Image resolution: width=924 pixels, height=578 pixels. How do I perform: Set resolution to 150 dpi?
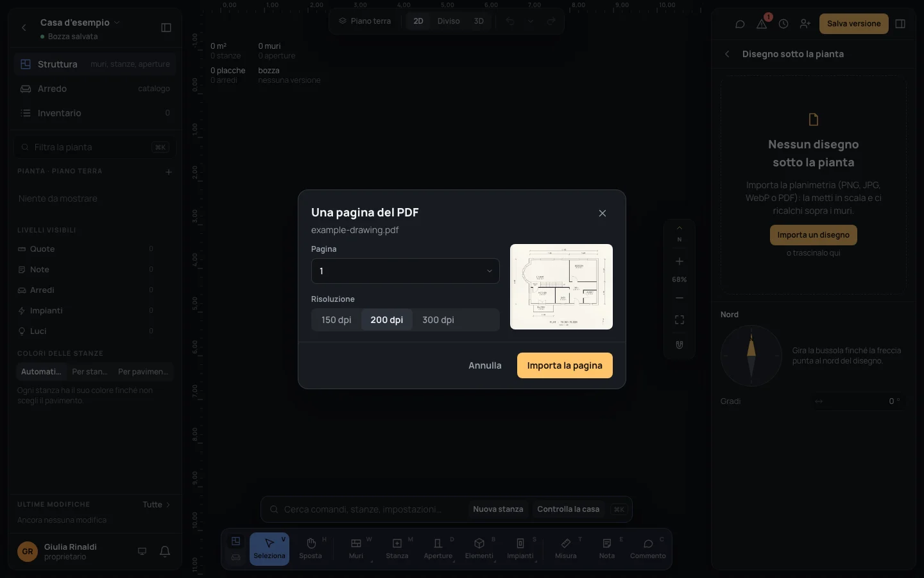(x=336, y=320)
